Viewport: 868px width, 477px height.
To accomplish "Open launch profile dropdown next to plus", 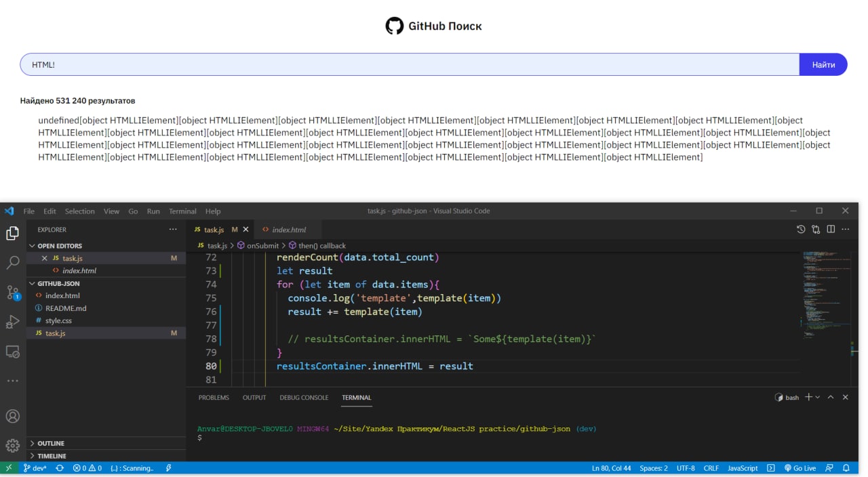I will tap(817, 397).
